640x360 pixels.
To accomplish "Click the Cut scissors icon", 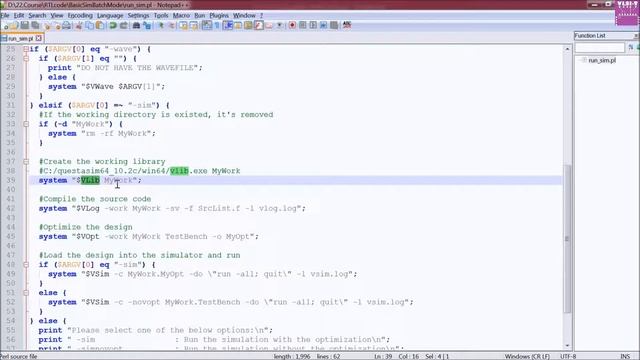I will click(79, 25).
